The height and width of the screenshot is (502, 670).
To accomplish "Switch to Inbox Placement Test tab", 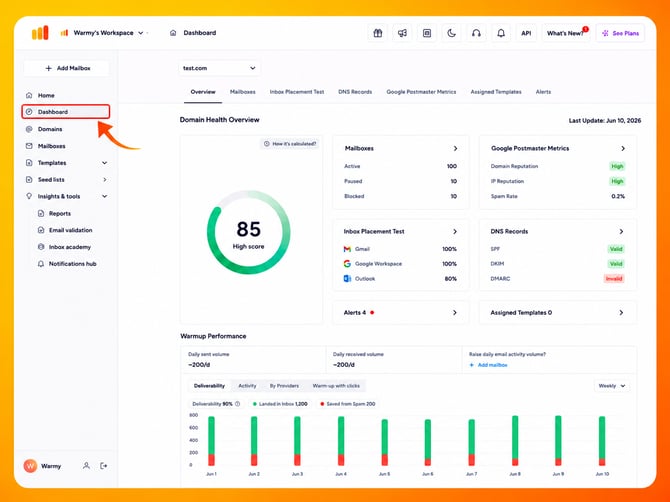I will click(x=297, y=92).
